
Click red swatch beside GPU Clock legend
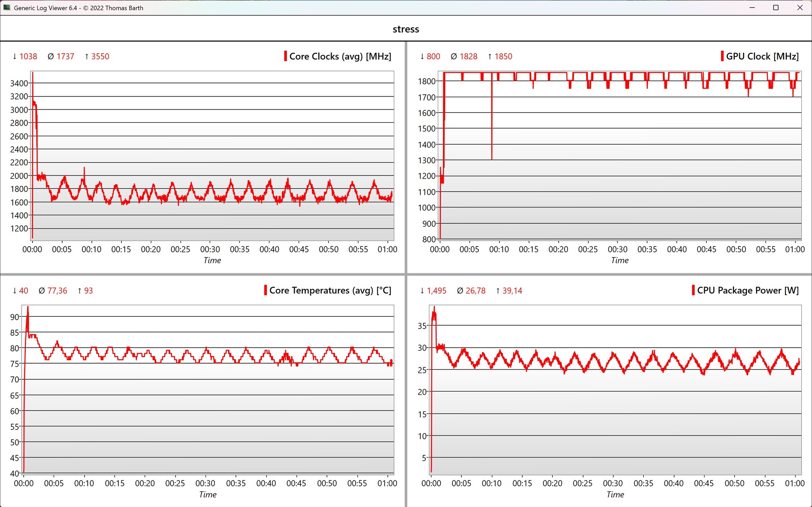coord(722,56)
